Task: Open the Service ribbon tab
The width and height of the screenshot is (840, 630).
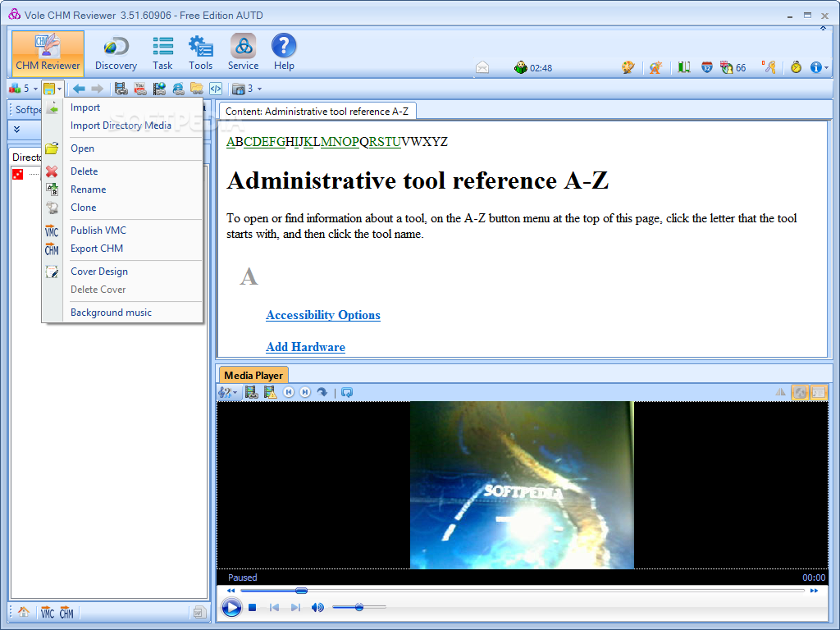Action: (243, 53)
